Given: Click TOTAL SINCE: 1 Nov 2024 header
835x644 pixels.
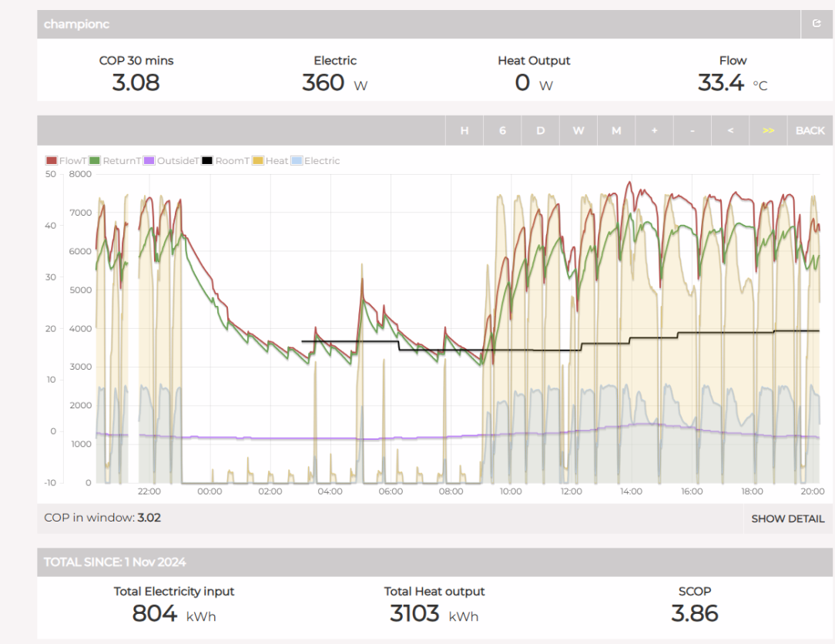Looking at the screenshot, I should tap(115, 562).
